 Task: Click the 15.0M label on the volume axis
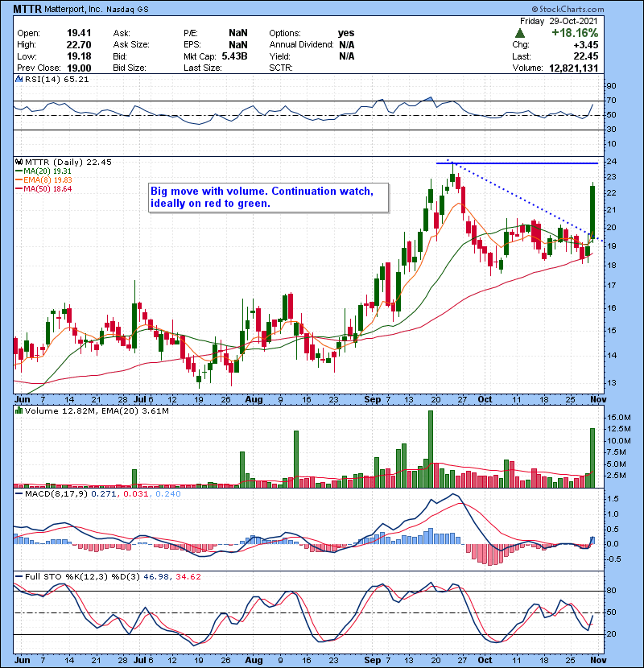pyautogui.click(x=619, y=418)
